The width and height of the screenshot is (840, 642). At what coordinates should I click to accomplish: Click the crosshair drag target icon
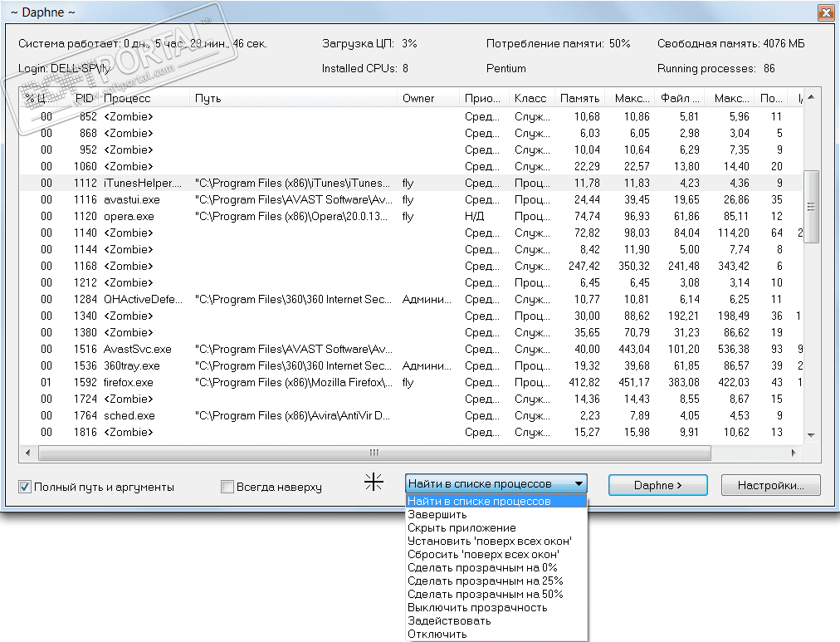click(x=374, y=482)
